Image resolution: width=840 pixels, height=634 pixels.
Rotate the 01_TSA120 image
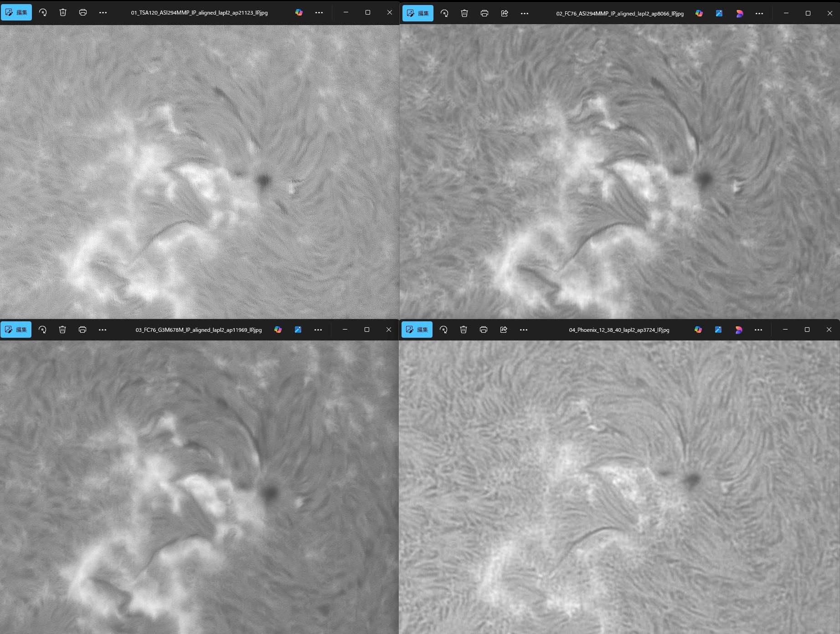43,13
